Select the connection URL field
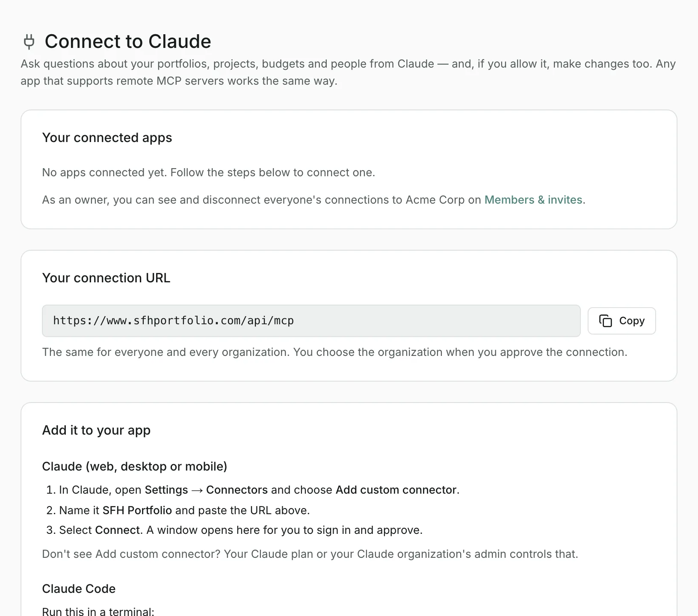This screenshot has height=616, width=698. (311, 321)
